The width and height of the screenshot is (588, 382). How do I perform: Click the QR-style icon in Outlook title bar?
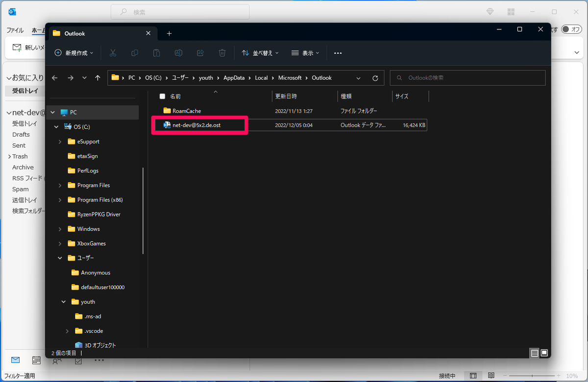(x=511, y=11)
